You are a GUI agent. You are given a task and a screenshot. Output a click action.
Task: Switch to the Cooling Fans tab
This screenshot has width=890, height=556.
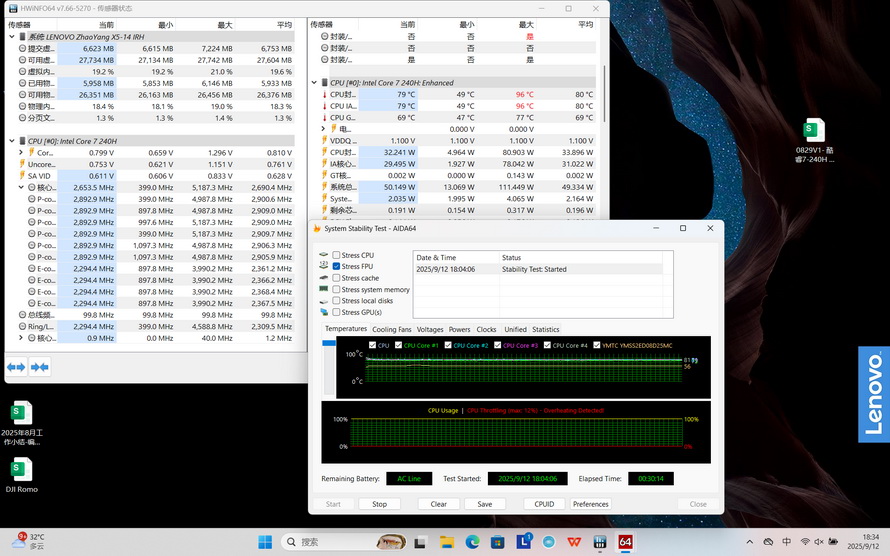coord(391,329)
